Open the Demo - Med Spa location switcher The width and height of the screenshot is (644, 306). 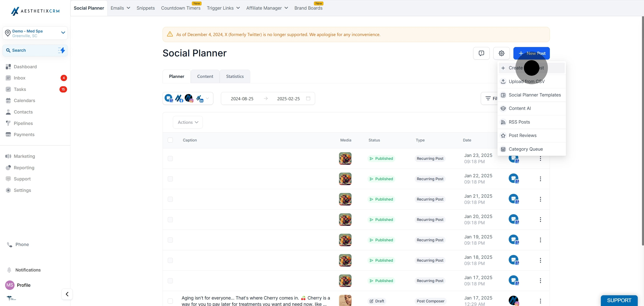pos(35,33)
